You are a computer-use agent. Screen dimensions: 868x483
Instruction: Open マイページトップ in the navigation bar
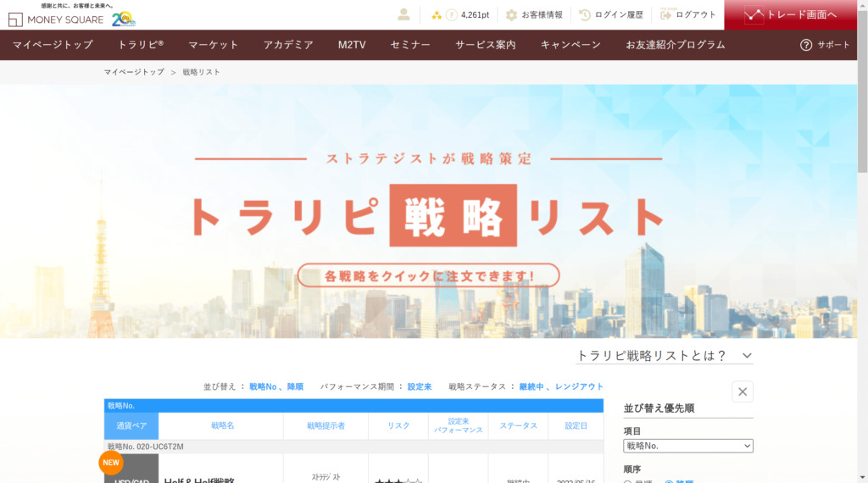(x=53, y=45)
